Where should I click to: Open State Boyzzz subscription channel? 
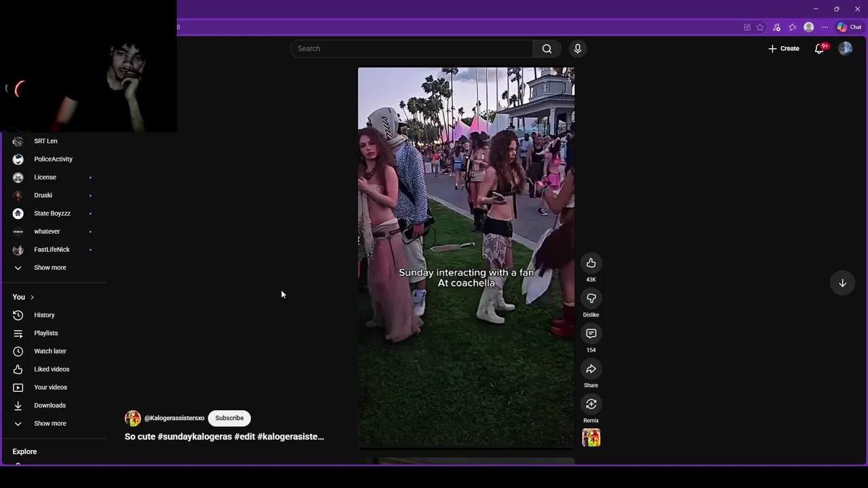53,213
